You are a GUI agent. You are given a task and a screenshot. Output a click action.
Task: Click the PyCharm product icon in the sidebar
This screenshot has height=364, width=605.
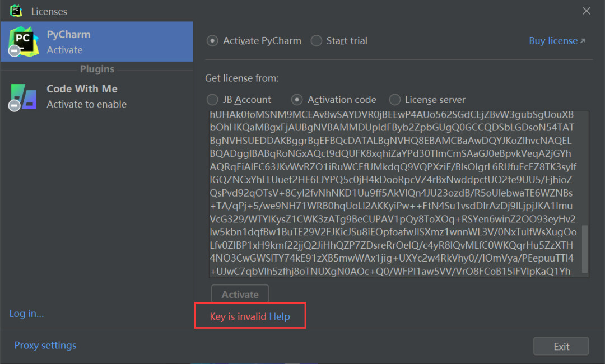[x=24, y=41]
